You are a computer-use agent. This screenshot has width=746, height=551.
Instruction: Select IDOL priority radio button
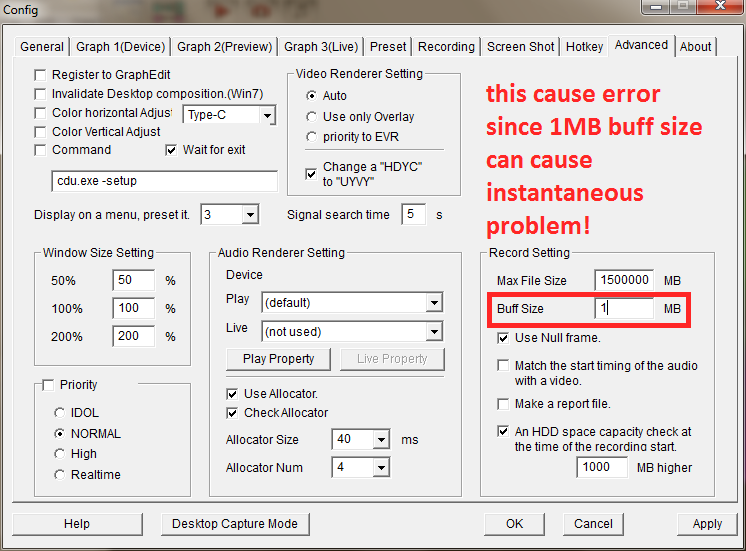pos(59,413)
